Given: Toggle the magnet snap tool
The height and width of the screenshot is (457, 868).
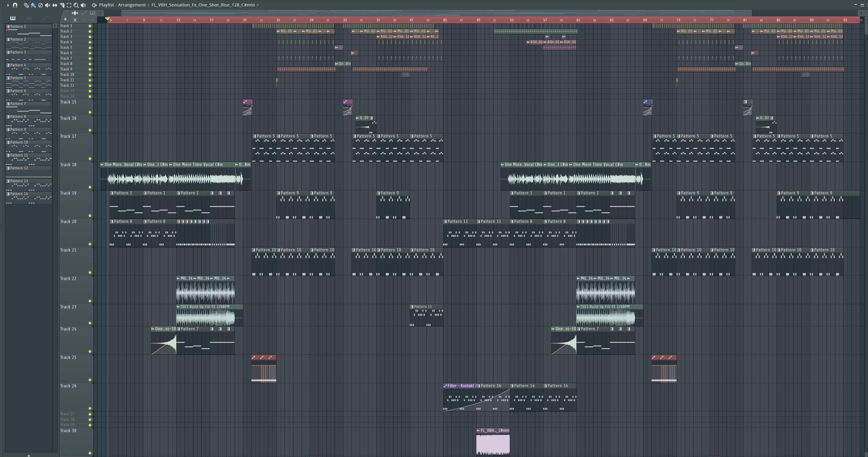Looking at the screenshot, I should click(x=15, y=5).
